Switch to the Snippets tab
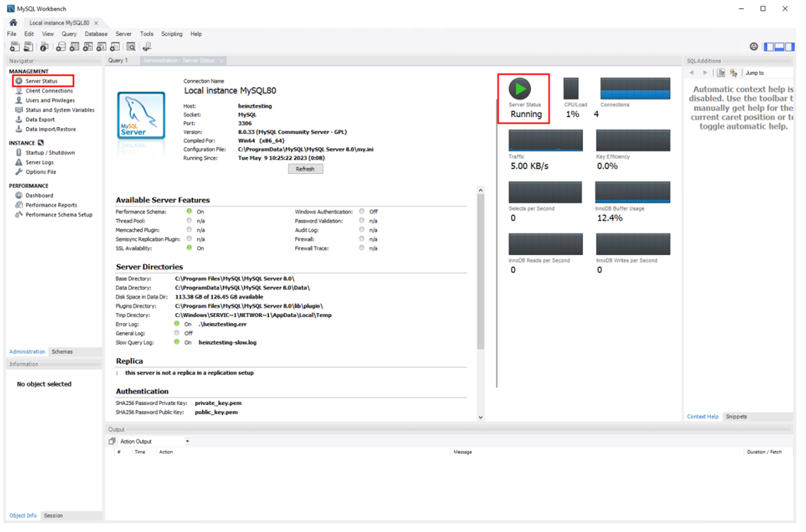The height and width of the screenshot is (532, 806). click(736, 417)
